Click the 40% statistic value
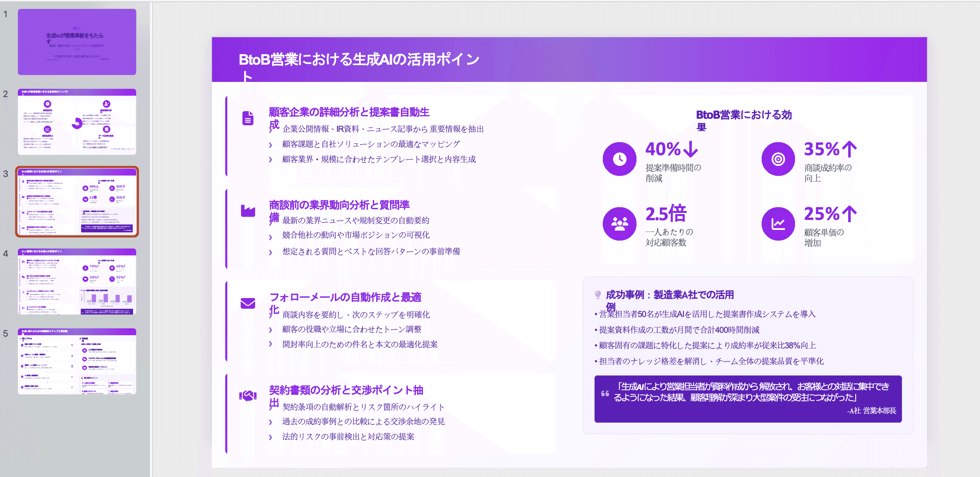 click(x=663, y=149)
